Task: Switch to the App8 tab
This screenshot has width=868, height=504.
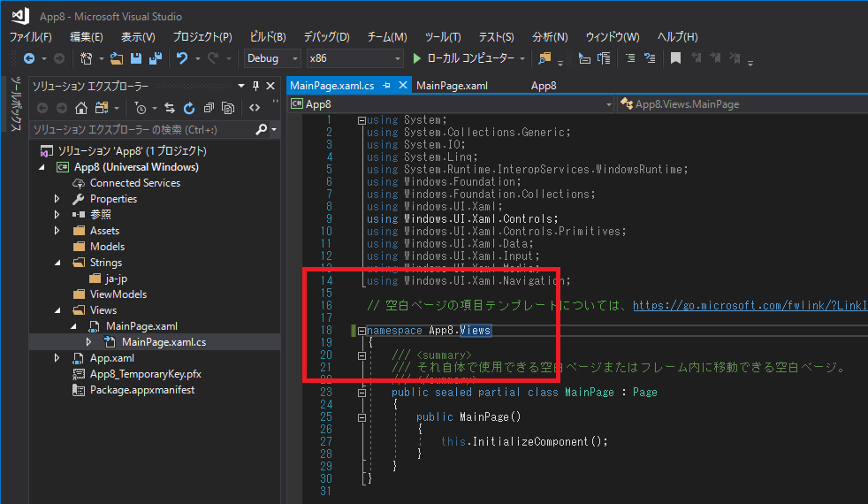Action: 544,86
